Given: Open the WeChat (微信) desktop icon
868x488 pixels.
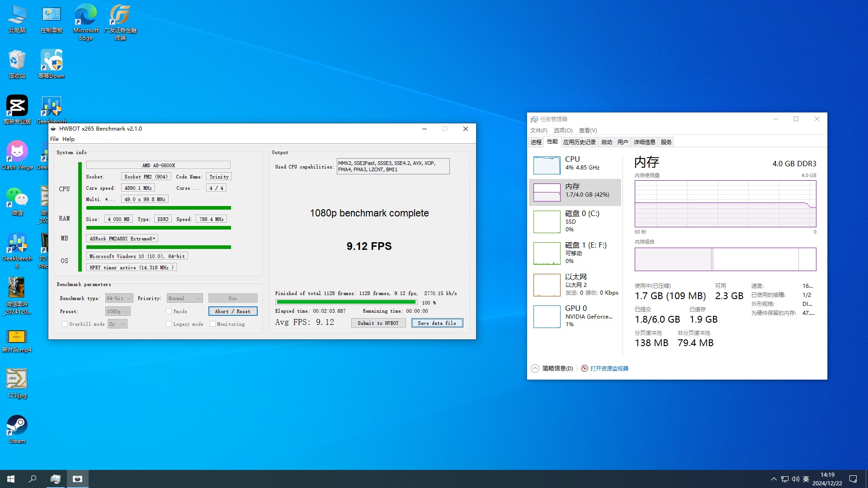Looking at the screenshot, I should tap(17, 201).
